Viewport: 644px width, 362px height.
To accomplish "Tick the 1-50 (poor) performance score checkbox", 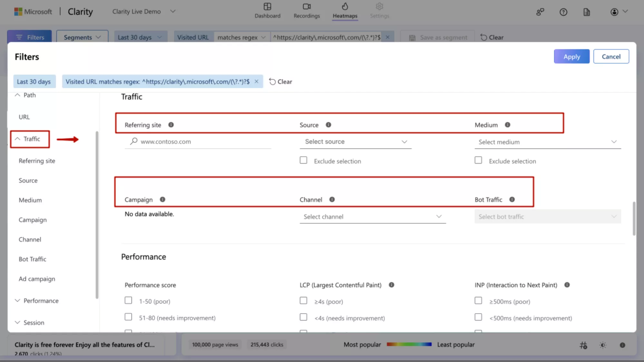I will pyautogui.click(x=128, y=300).
